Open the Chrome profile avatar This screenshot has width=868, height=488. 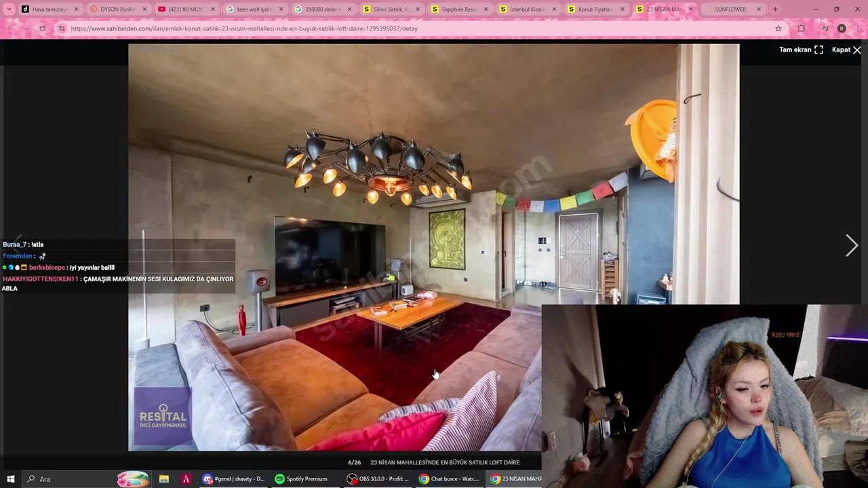[842, 28]
